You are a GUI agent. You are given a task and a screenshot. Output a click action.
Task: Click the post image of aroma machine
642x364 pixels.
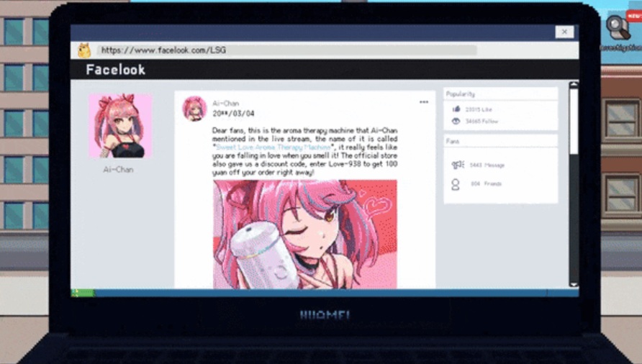point(304,235)
